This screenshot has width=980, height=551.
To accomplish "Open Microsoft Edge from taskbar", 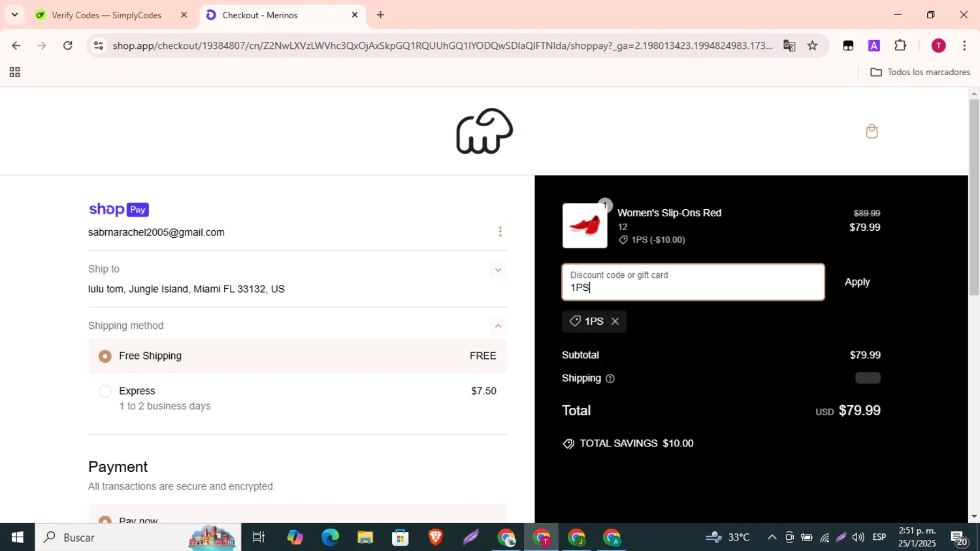I will tap(330, 537).
